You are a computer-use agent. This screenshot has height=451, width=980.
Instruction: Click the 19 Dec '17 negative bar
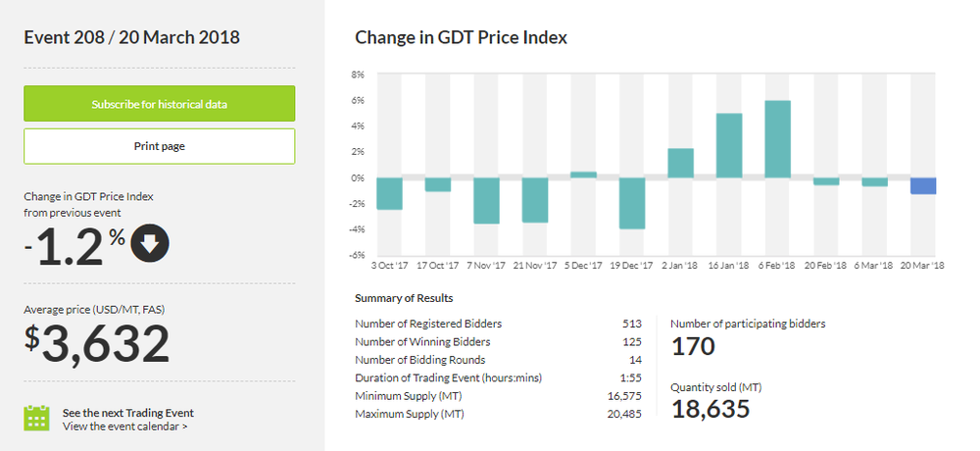[x=632, y=203]
